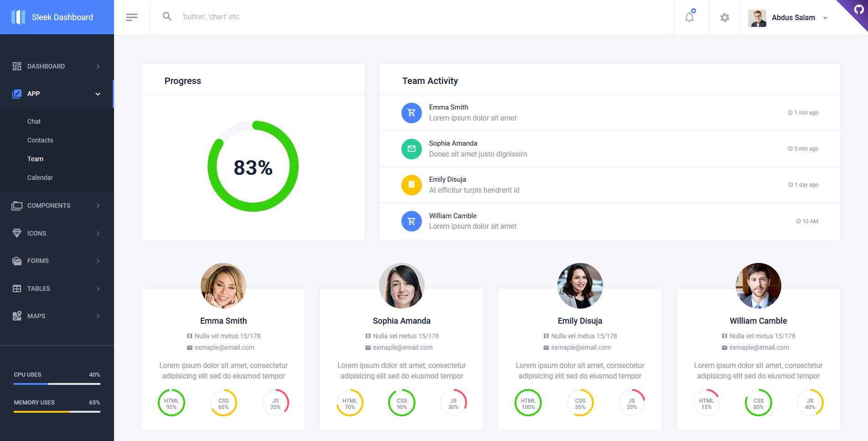Click the notification bell icon

[689, 17]
